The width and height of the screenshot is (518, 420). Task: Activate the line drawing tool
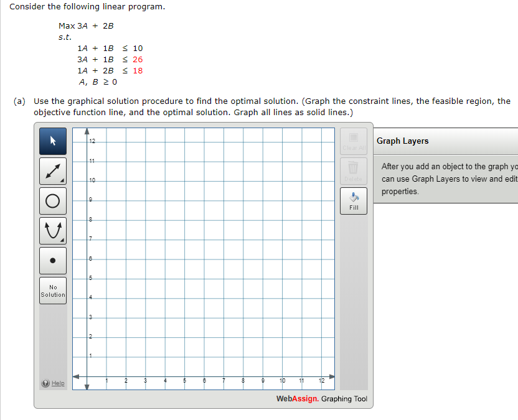(53, 170)
